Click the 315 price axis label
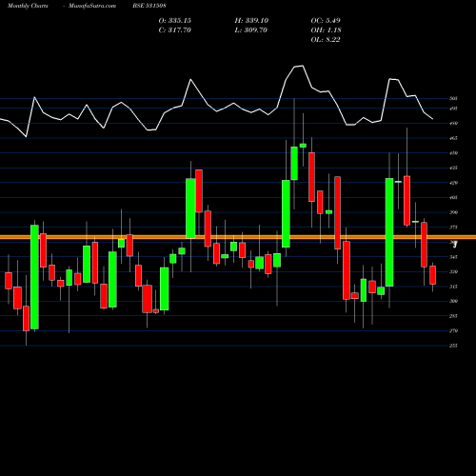 [453, 287]
